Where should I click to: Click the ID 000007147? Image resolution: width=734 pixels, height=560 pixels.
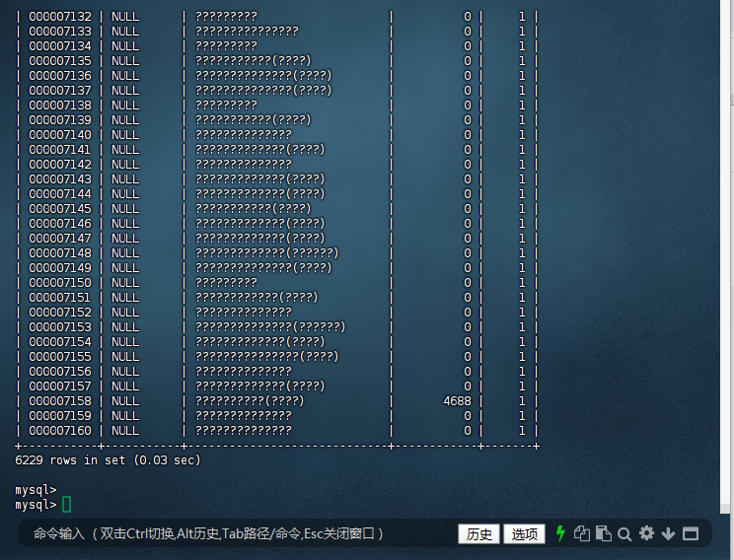[x=60, y=239]
